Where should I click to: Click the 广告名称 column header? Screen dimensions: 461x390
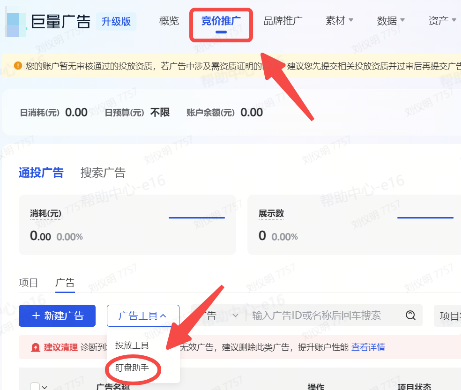pos(113,387)
